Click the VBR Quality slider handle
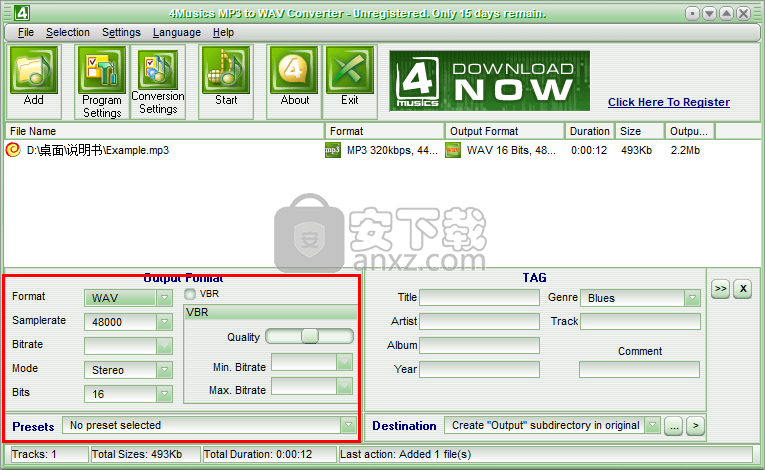This screenshot has width=765, height=470. coord(310,336)
